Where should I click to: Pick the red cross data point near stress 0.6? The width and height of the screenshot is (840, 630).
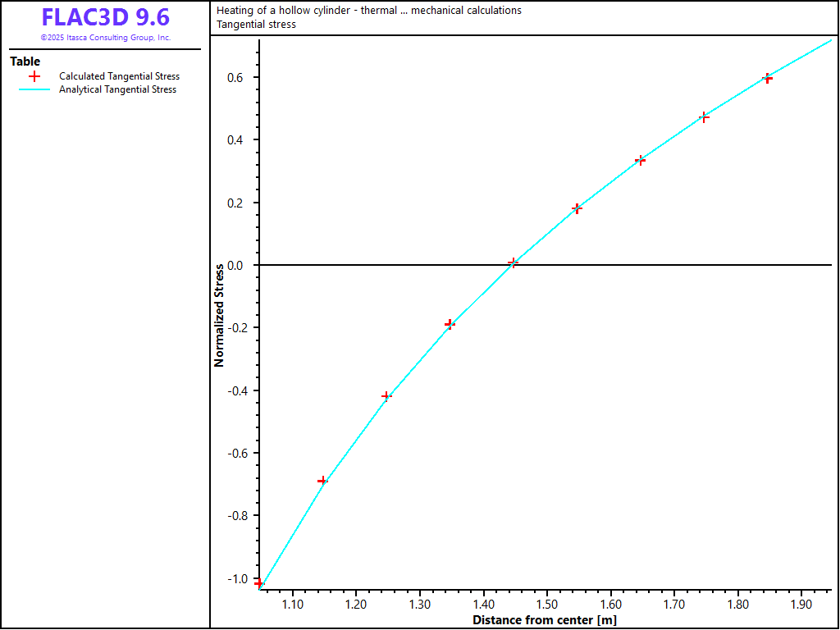tap(768, 79)
